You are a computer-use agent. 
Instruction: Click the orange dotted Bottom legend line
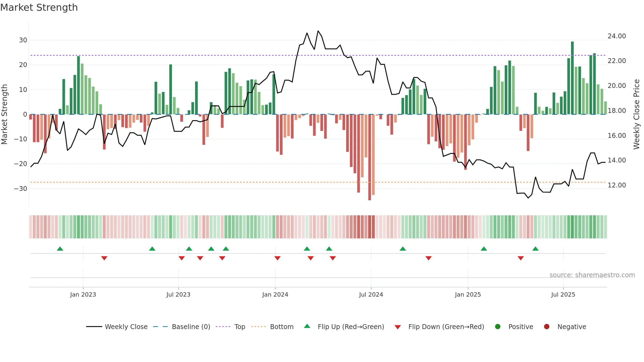259,327
